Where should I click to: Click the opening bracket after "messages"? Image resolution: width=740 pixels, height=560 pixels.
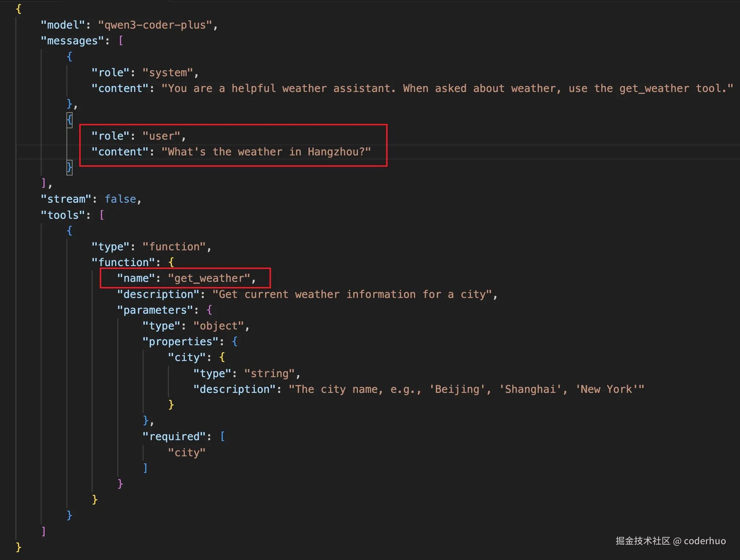click(x=121, y=41)
